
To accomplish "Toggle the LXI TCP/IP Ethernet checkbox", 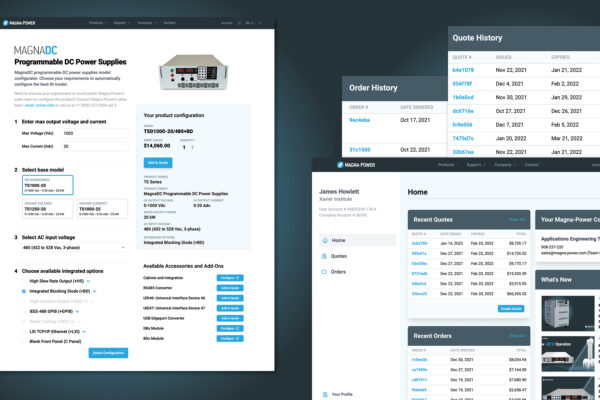I will (x=24, y=331).
